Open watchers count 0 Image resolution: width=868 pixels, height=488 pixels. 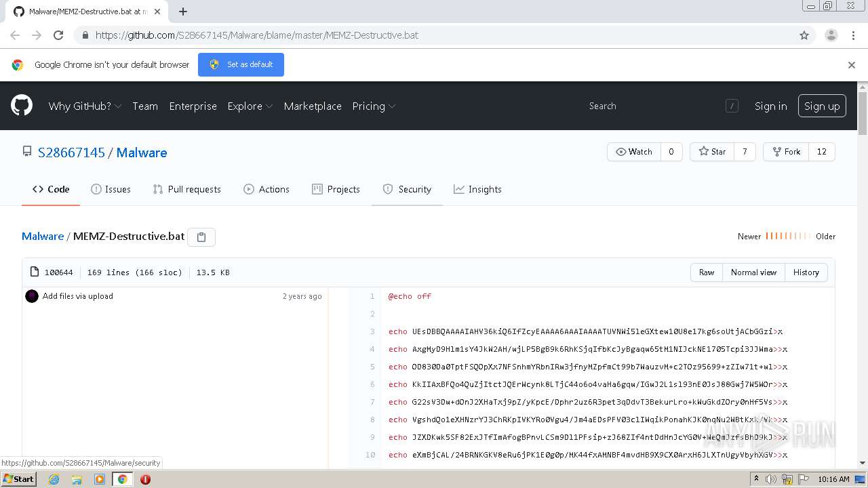[671, 152]
